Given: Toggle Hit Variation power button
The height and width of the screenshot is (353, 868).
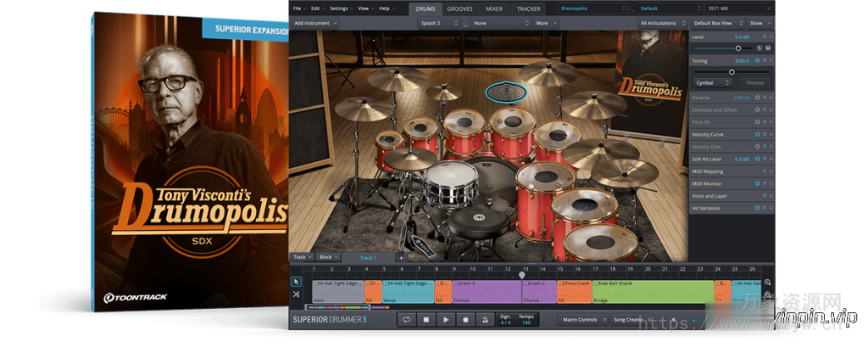Looking at the screenshot, I should pyautogui.click(x=757, y=208).
